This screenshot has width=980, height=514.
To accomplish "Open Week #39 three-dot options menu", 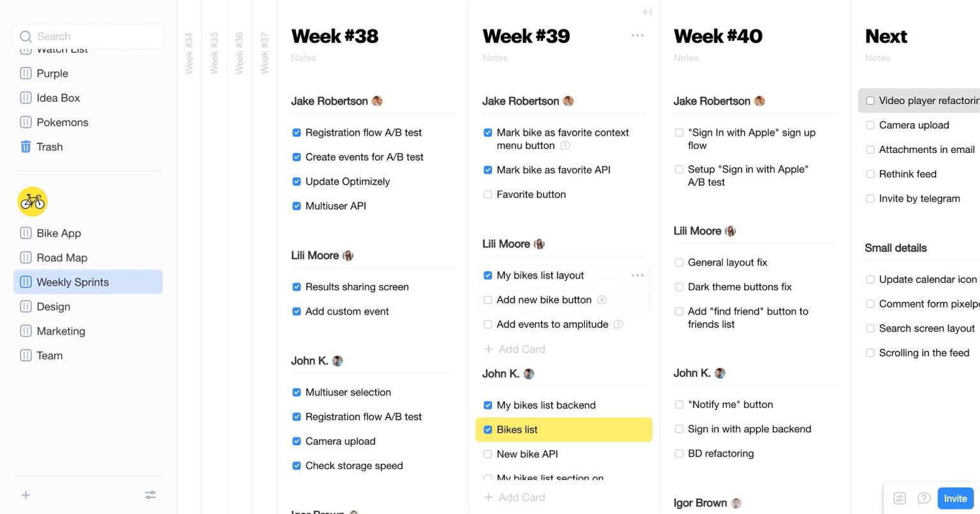I will pos(637,36).
